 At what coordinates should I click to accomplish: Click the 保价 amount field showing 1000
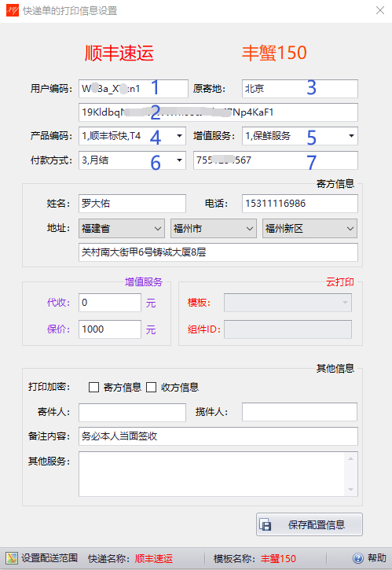click(x=110, y=329)
